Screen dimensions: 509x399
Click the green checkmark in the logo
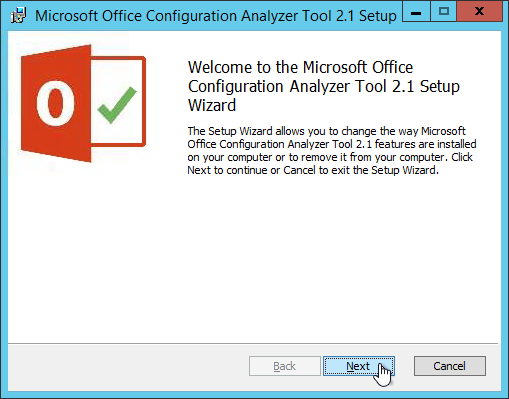coord(117,105)
